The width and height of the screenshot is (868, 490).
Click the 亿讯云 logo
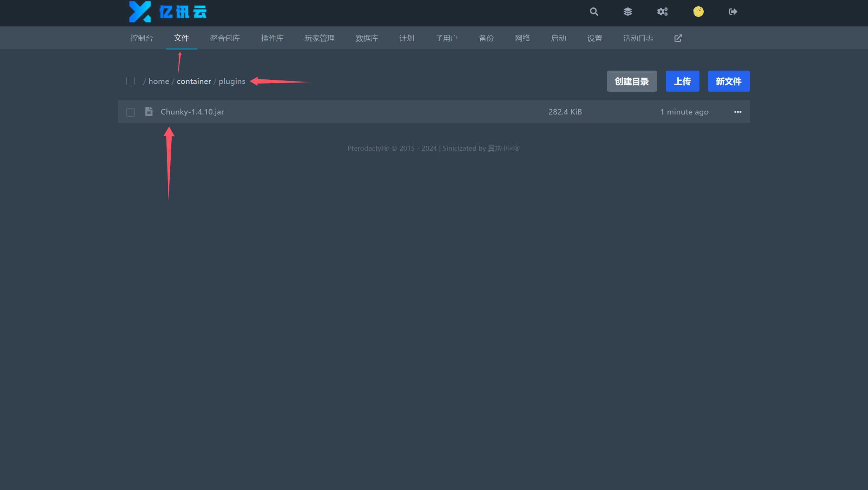coord(168,12)
